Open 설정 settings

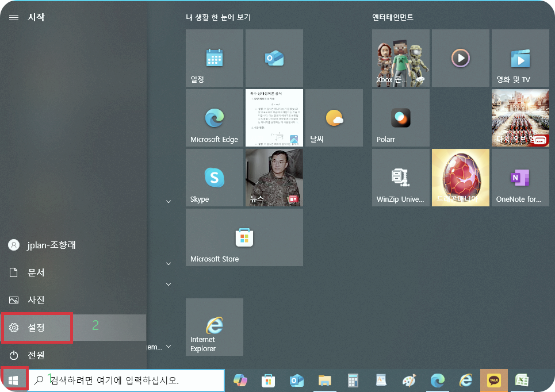click(73, 328)
